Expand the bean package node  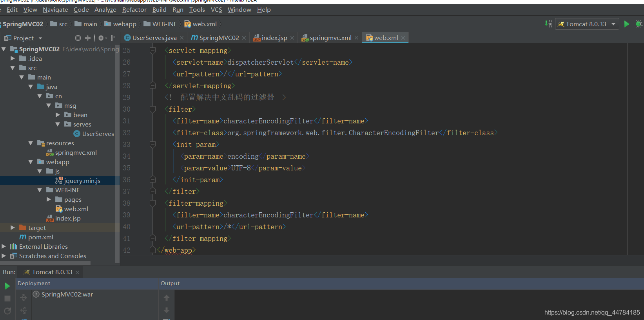(58, 115)
